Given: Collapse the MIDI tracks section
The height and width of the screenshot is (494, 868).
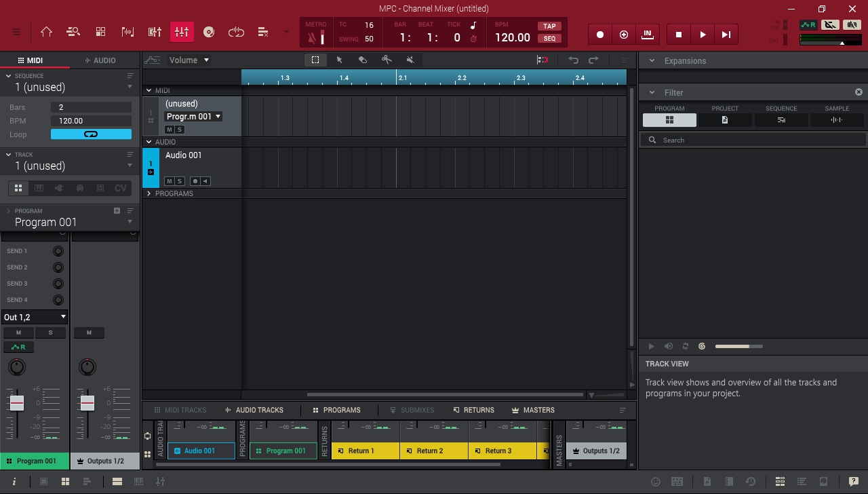Looking at the screenshot, I should pos(149,90).
